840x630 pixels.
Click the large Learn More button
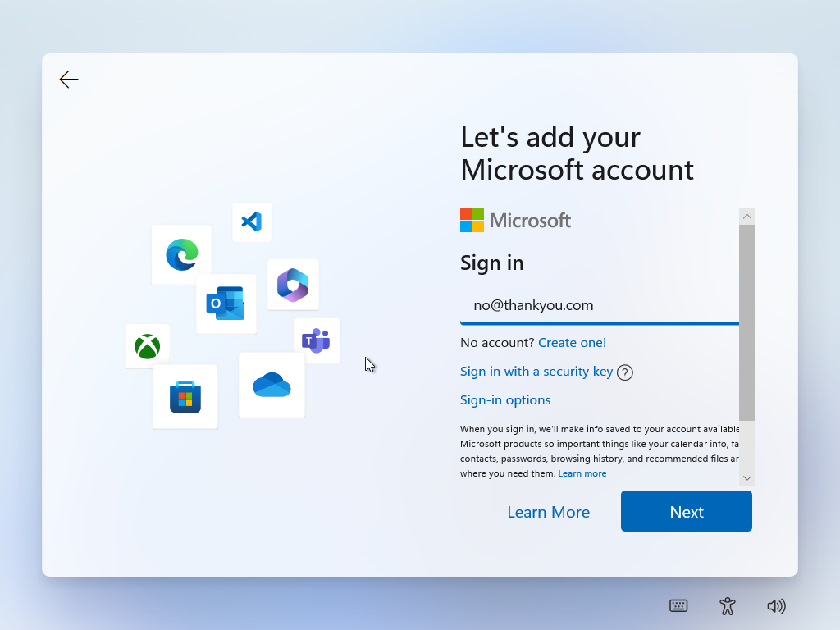549,512
